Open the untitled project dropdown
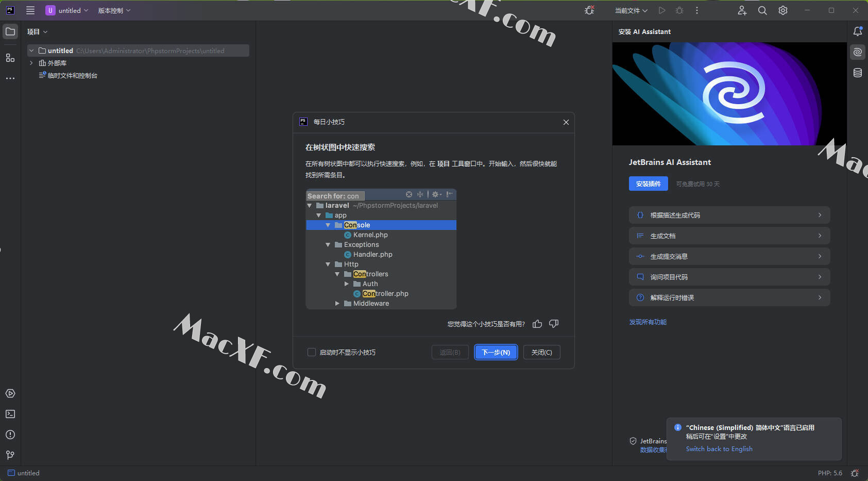 click(67, 10)
